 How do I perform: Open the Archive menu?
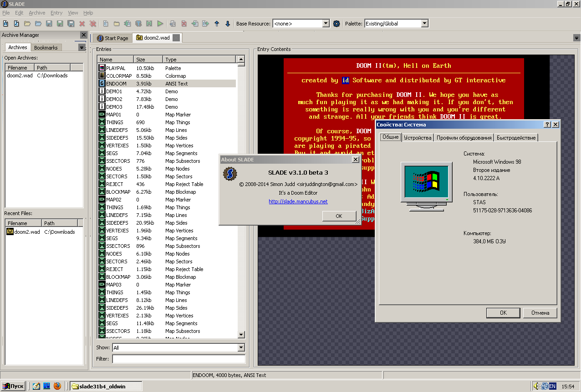pos(37,13)
